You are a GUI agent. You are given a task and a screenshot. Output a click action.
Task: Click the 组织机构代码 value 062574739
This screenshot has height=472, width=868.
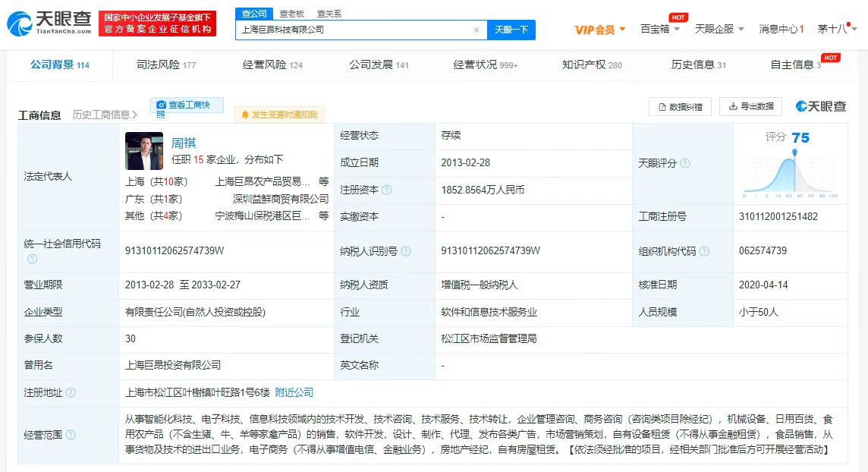tap(763, 250)
